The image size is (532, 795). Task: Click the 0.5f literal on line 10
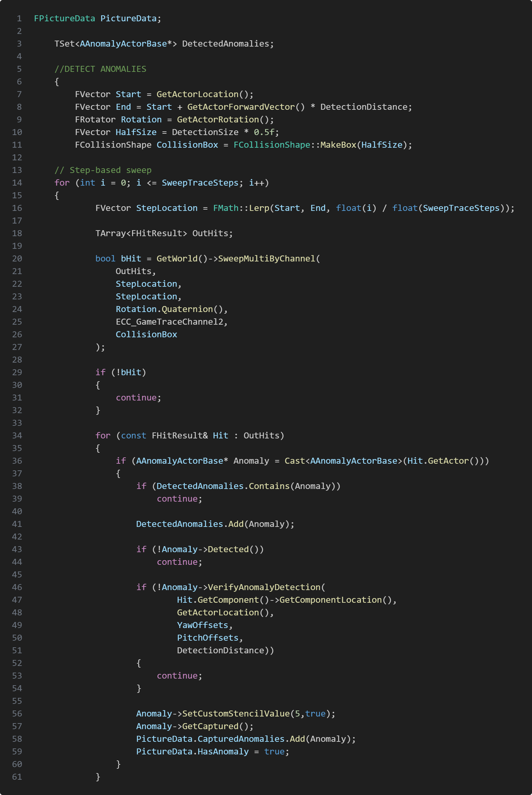tap(264, 132)
